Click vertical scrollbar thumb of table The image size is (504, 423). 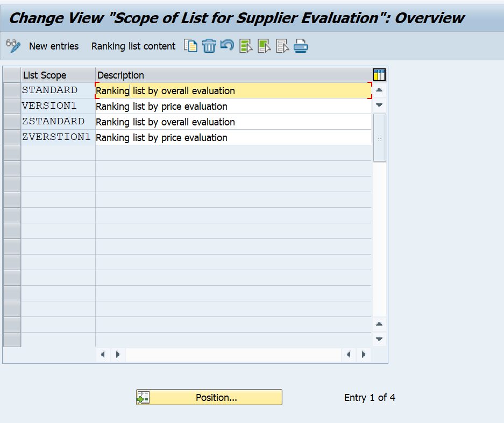point(380,138)
